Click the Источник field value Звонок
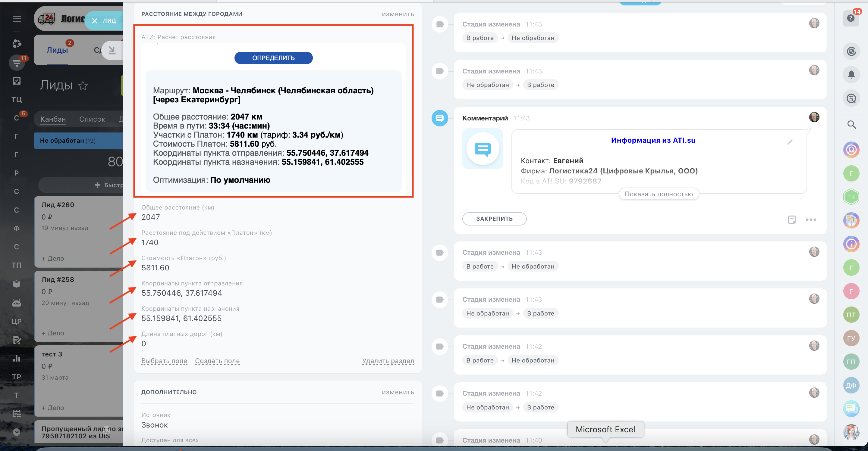The width and height of the screenshot is (868, 451). coord(155,425)
